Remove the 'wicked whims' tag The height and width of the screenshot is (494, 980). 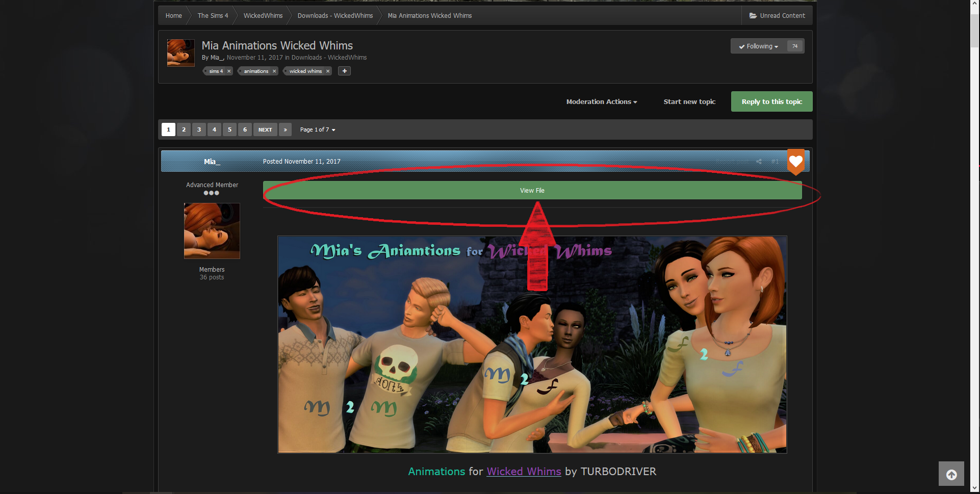[x=328, y=71]
